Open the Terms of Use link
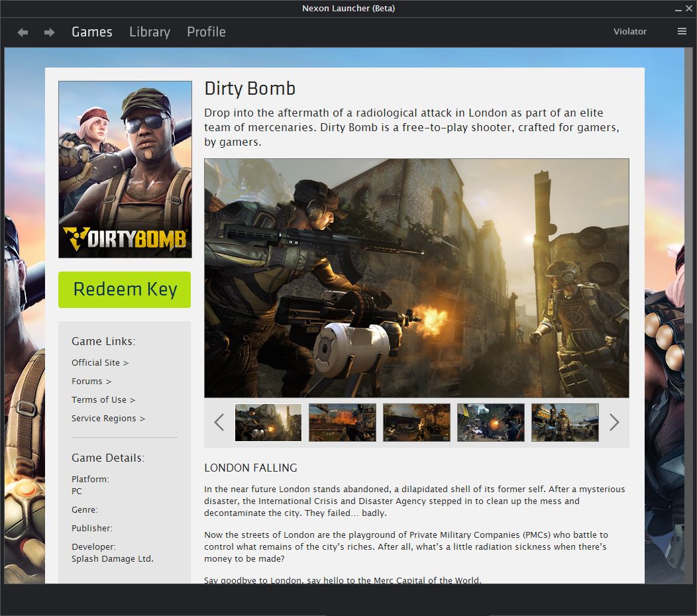This screenshot has width=697, height=616. (x=103, y=399)
